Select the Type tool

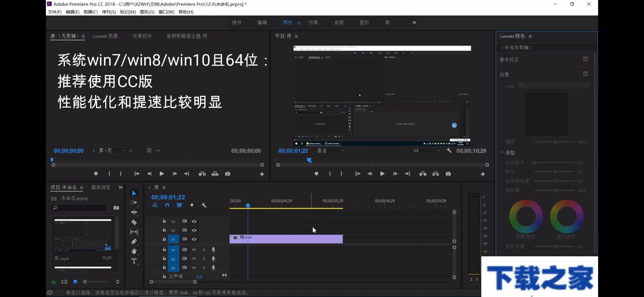pos(134,261)
